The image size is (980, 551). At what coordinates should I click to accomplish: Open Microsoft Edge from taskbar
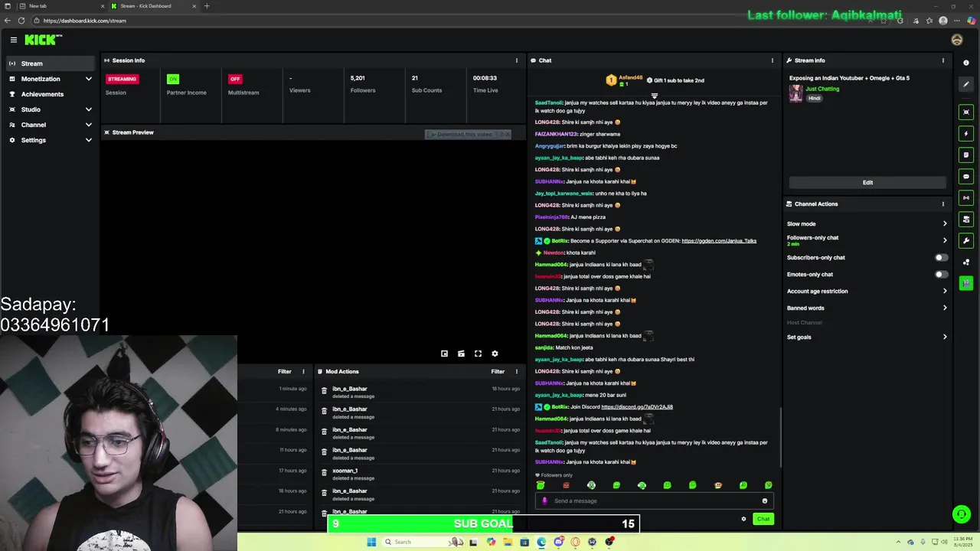[x=541, y=542]
